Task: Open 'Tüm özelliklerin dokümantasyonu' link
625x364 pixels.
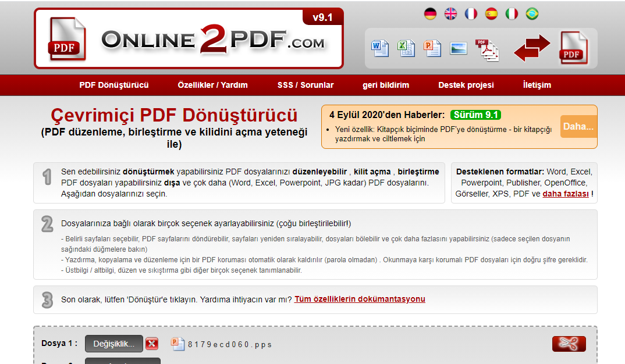Action: pos(360,299)
